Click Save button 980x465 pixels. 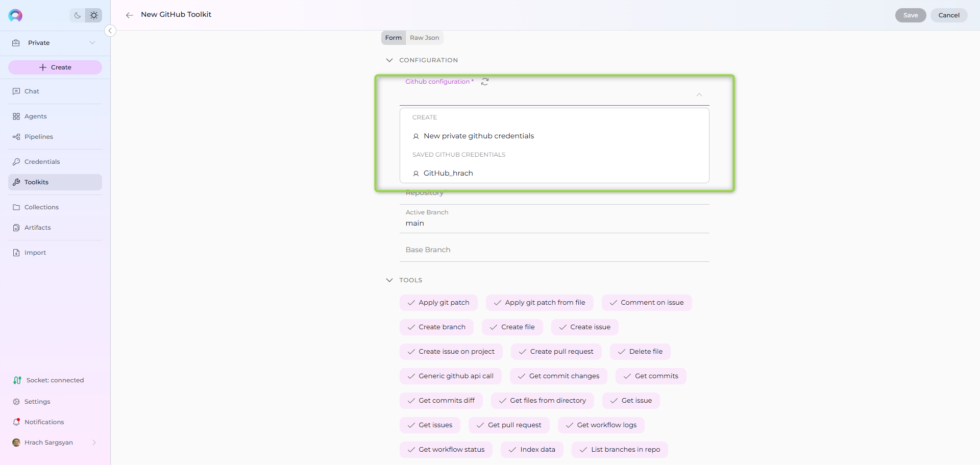coord(911,15)
